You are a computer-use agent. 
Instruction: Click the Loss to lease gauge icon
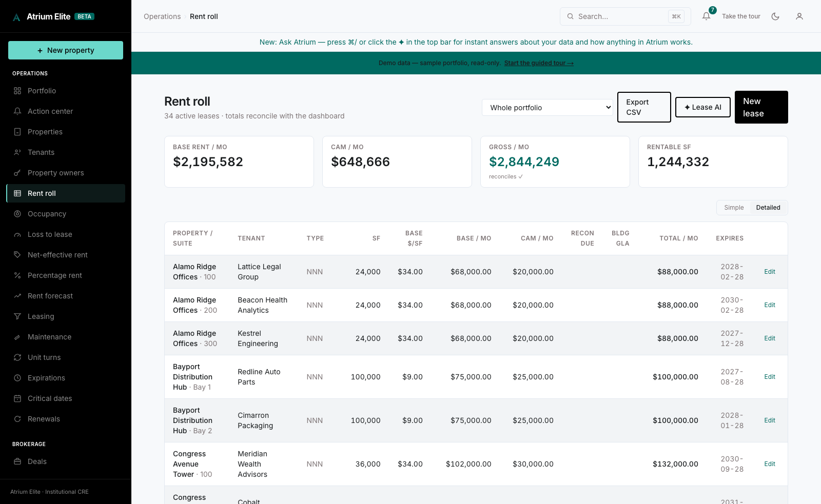[17, 234]
